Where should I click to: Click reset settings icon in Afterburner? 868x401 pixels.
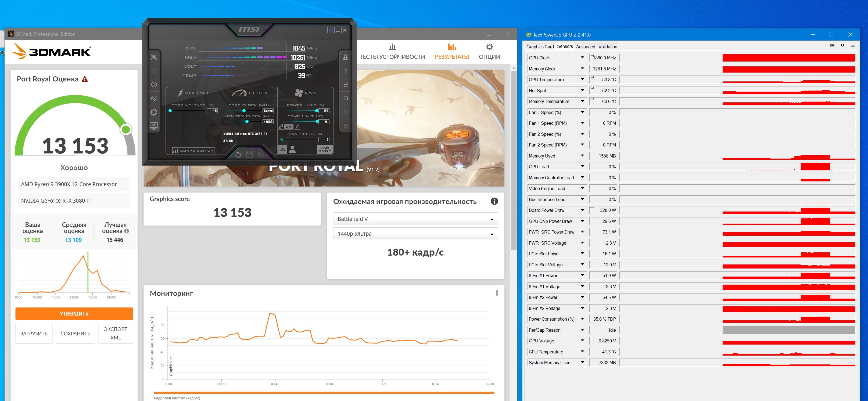click(238, 154)
